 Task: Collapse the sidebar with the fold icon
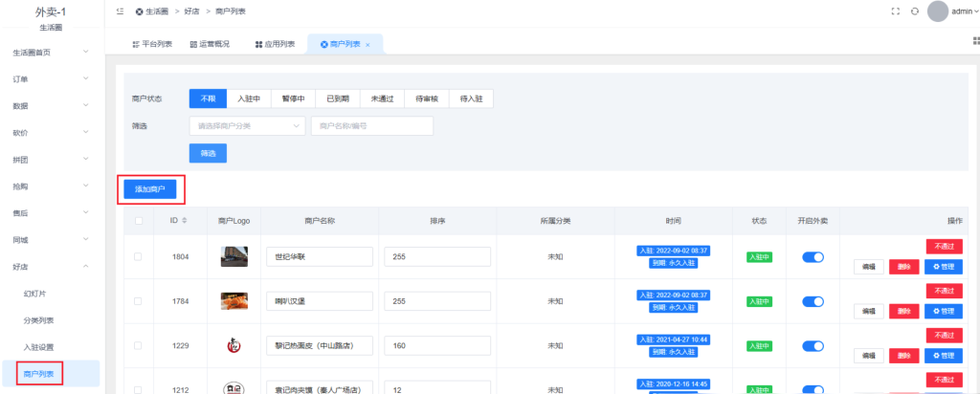pos(119,11)
